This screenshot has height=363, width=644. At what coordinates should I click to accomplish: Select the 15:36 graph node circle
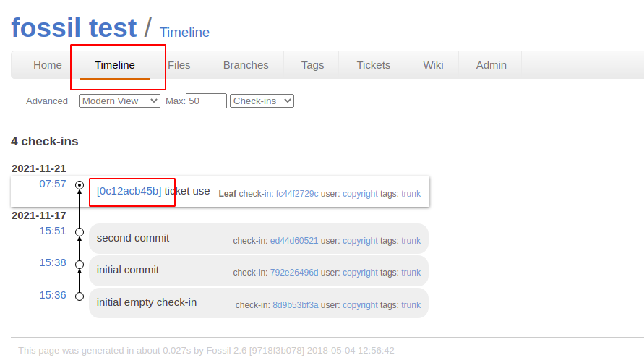tap(80, 296)
